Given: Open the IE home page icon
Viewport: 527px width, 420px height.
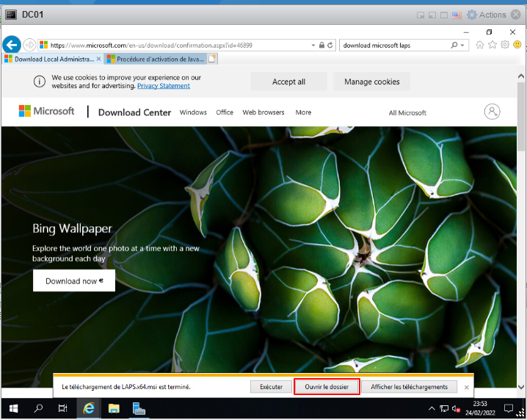Looking at the screenshot, I should coord(480,45).
